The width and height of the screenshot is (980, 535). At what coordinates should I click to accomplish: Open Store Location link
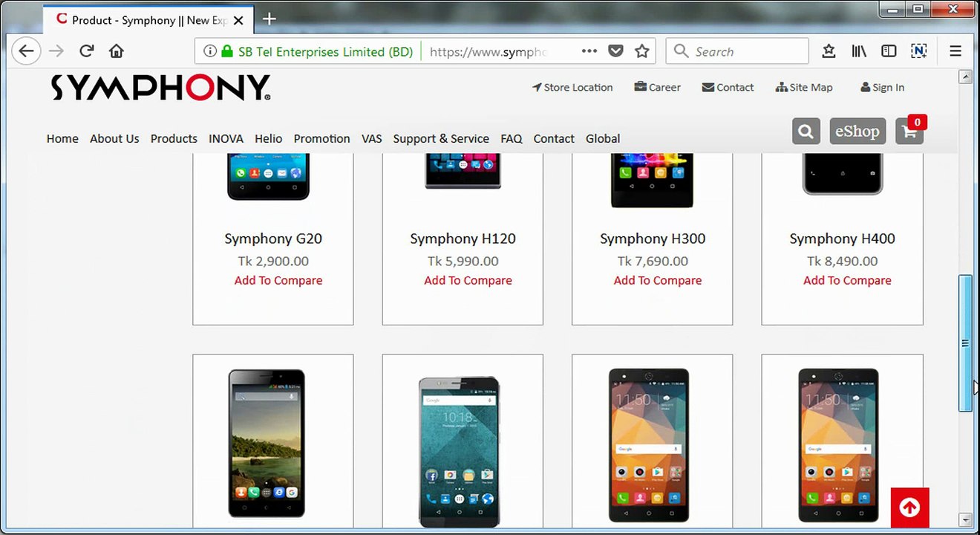tap(572, 88)
